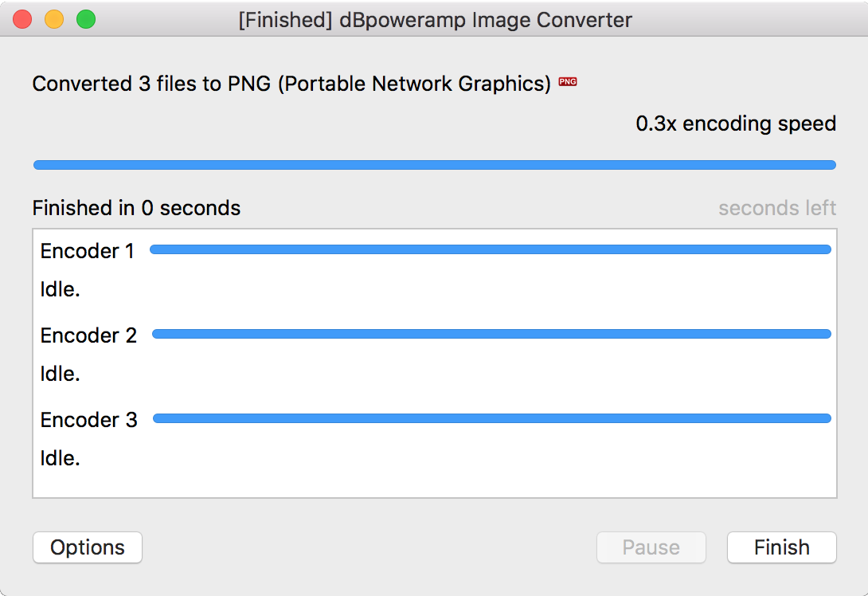This screenshot has width=868, height=596.
Task: Click the Finish button
Action: coord(781,547)
